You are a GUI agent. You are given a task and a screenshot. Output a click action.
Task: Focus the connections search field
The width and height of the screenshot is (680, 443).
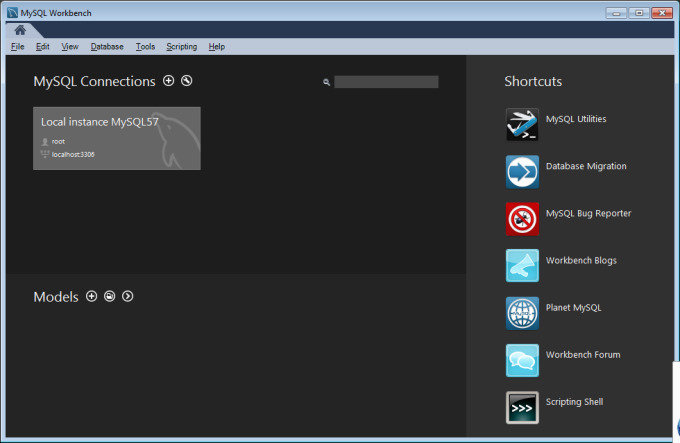point(386,82)
